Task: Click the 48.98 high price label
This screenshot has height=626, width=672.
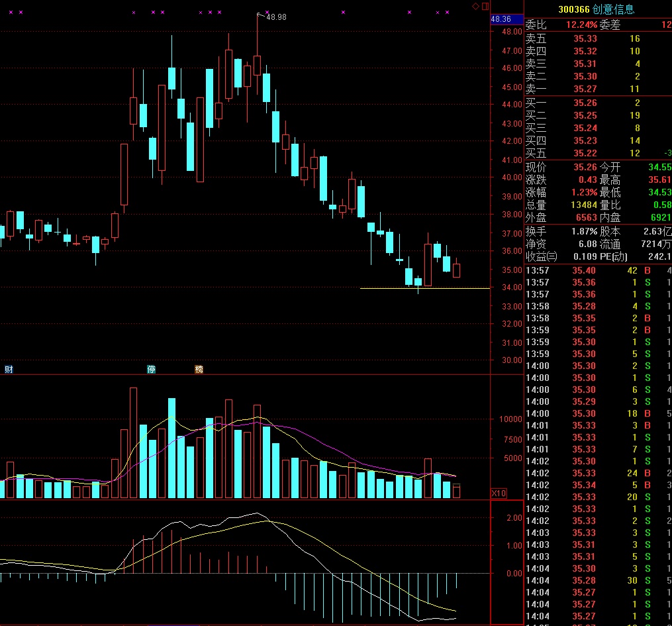Action: coord(275,17)
